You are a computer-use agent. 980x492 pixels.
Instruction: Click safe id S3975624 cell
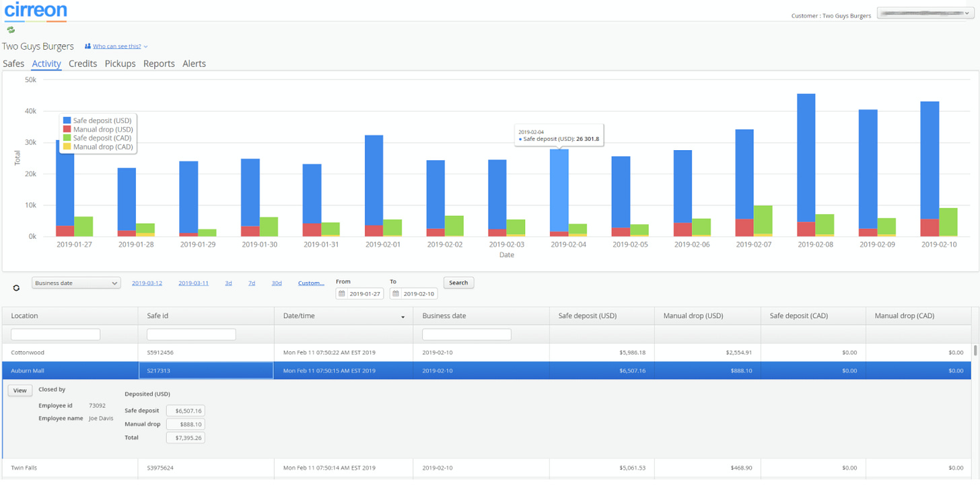pyautogui.click(x=206, y=468)
